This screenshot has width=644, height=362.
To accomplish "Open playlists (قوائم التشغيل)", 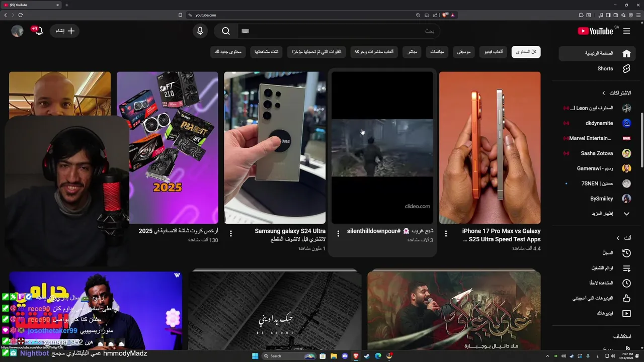I will pyautogui.click(x=597, y=268).
